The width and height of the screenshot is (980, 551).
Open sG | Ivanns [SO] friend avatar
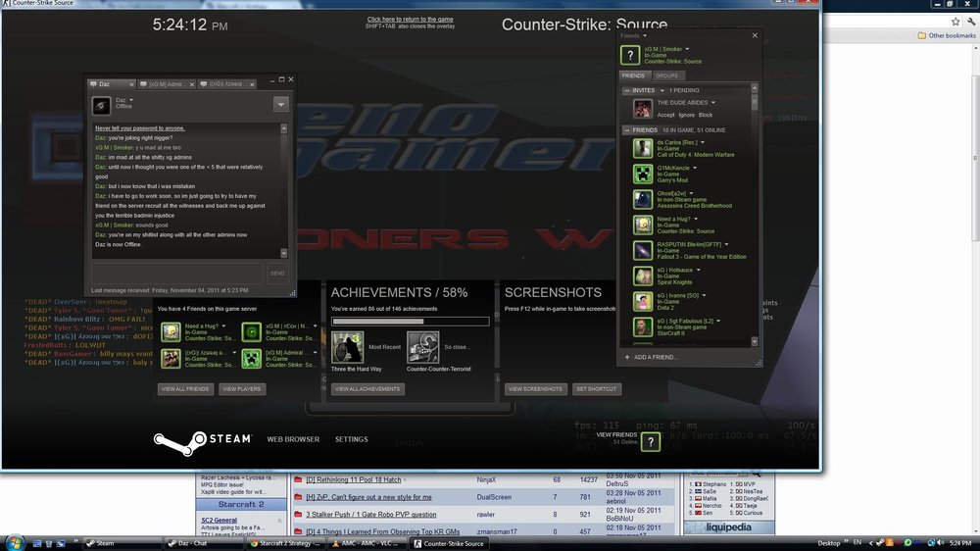click(643, 301)
